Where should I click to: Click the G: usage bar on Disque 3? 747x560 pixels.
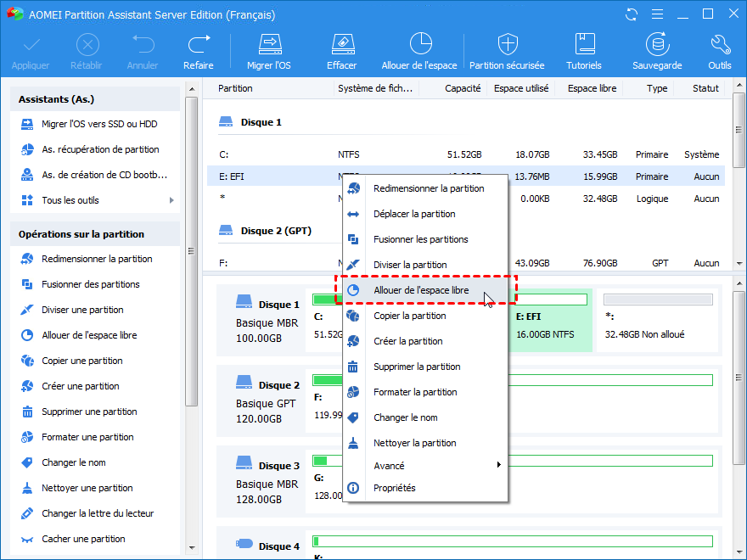(513, 461)
